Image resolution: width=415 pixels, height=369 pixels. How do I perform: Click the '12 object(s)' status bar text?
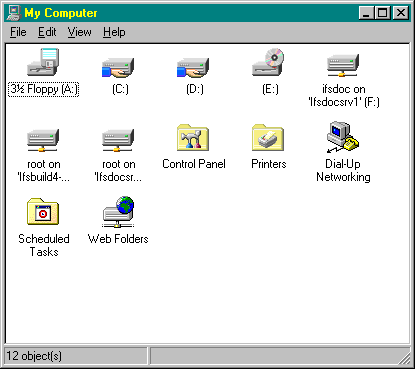pyautogui.click(x=34, y=356)
